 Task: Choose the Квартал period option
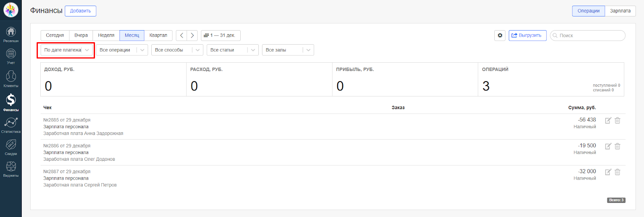click(x=158, y=35)
